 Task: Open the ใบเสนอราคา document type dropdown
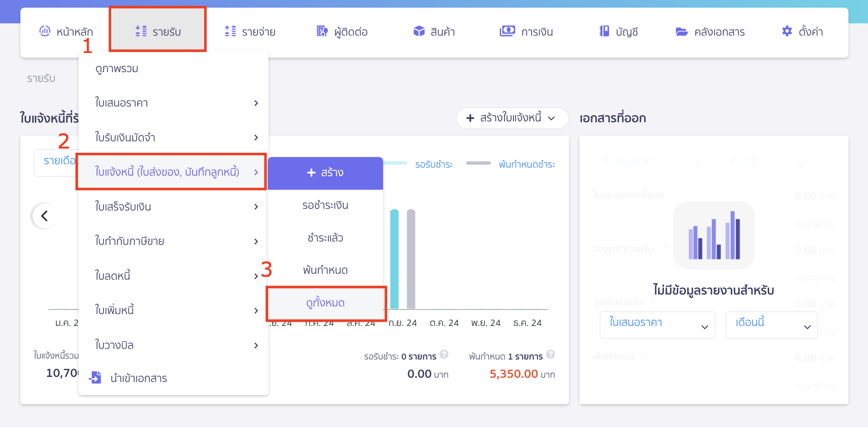658,325
